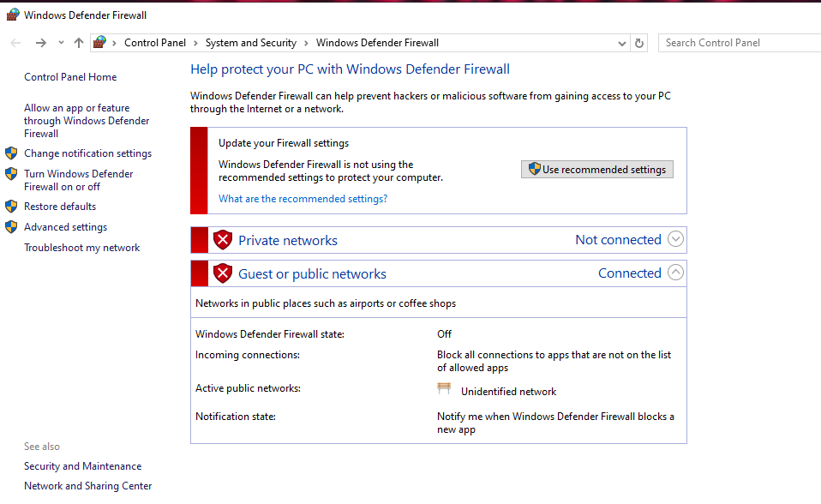821x504 pixels.
Task: Click the red shield icon for public networks
Action: [x=223, y=273]
